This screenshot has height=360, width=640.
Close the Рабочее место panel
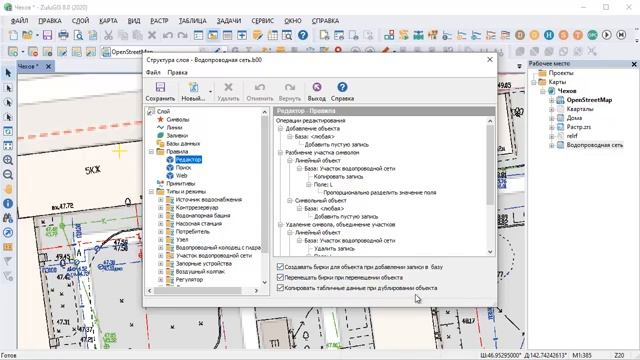[634, 64]
